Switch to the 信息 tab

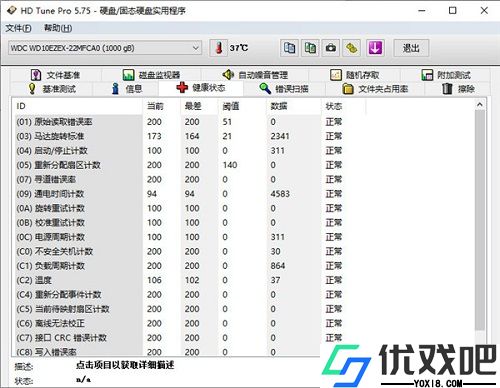pyautogui.click(x=127, y=89)
